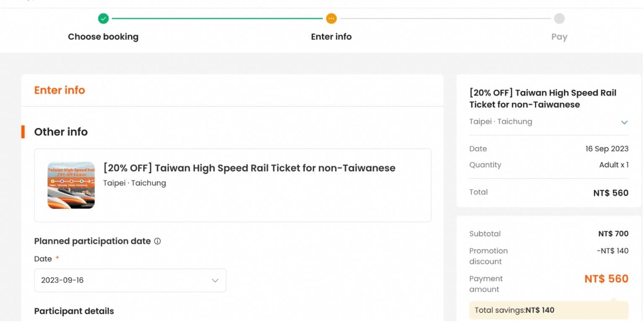Screen dimensions: 644x322
Task: Click the Enter info heading
Action: tap(59, 90)
